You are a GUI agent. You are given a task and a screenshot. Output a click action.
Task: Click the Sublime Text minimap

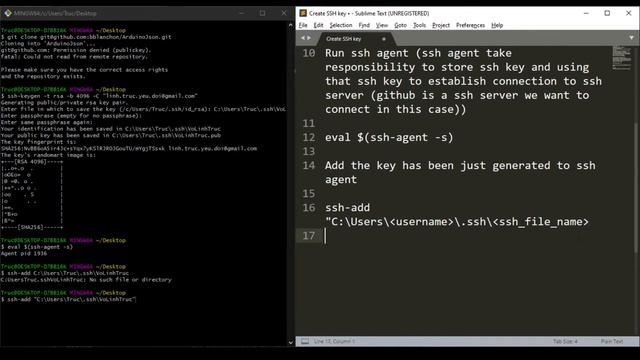coord(622,58)
